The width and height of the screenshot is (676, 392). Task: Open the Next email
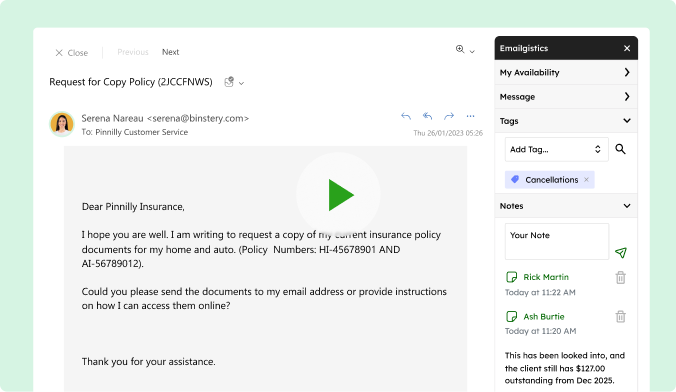170,52
